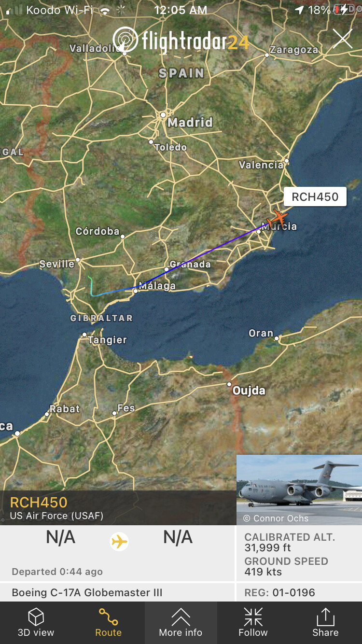
Task: Close the flight detail view
Action: (x=343, y=39)
